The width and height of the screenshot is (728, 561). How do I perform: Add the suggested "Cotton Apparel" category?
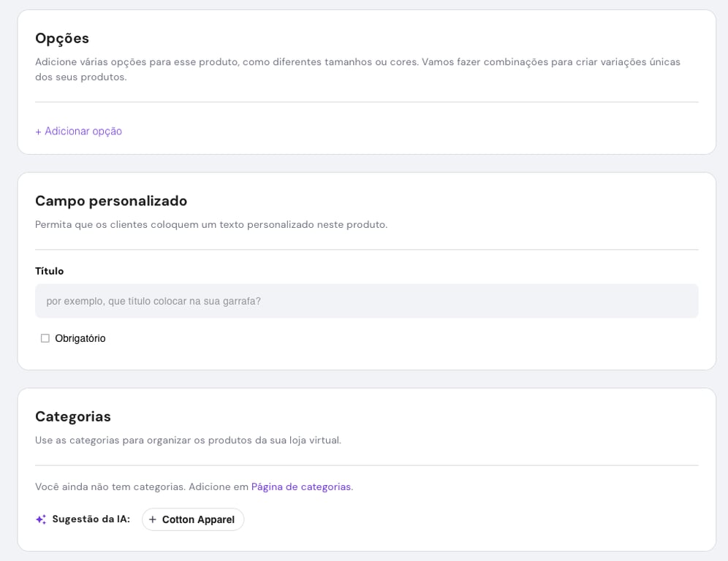192,519
